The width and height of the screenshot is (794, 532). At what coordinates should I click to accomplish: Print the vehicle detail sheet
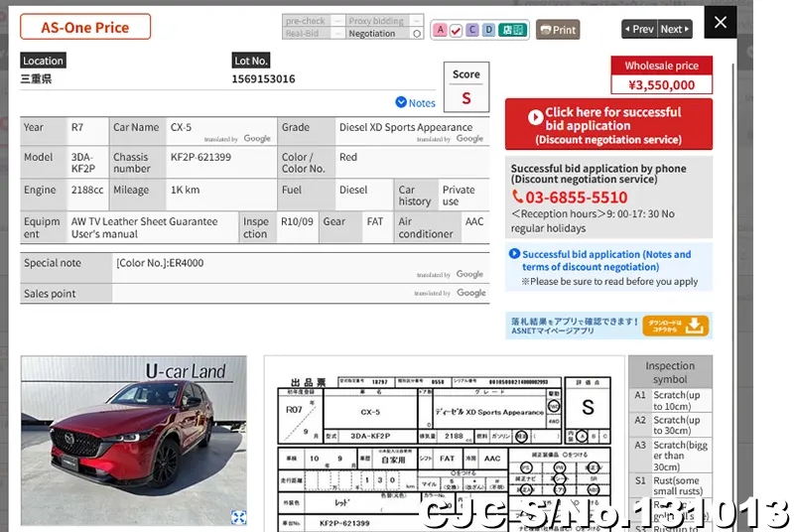tap(558, 30)
